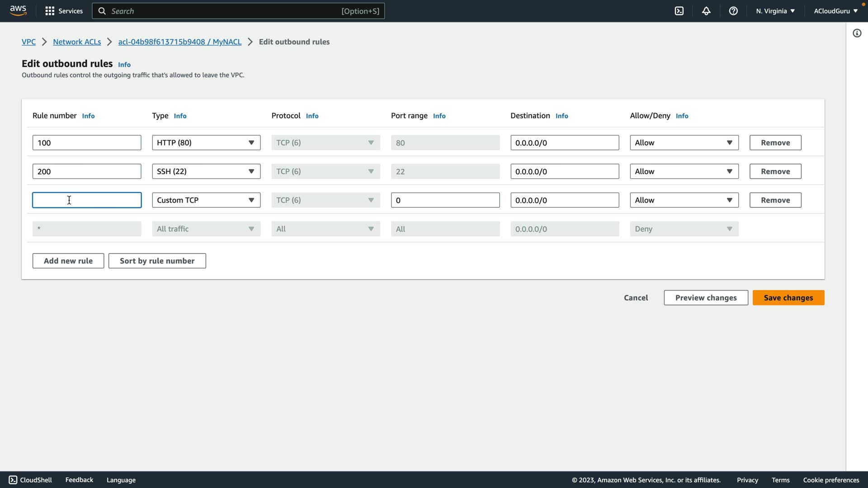Change Allow/Deny dropdown for rule 100
Image resolution: width=868 pixels, height=488 pixels.
tap(684, 143)
